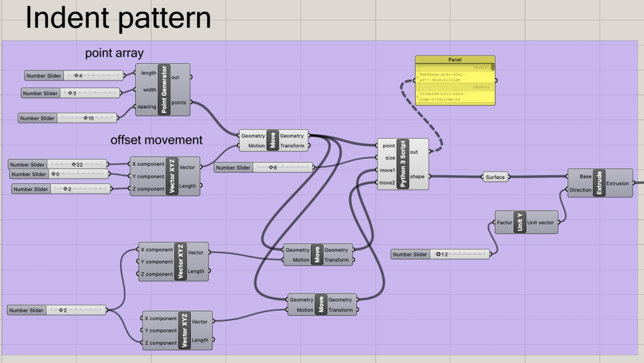Click the yellow Panel title bar
The image size is (644, 363).
455,59
